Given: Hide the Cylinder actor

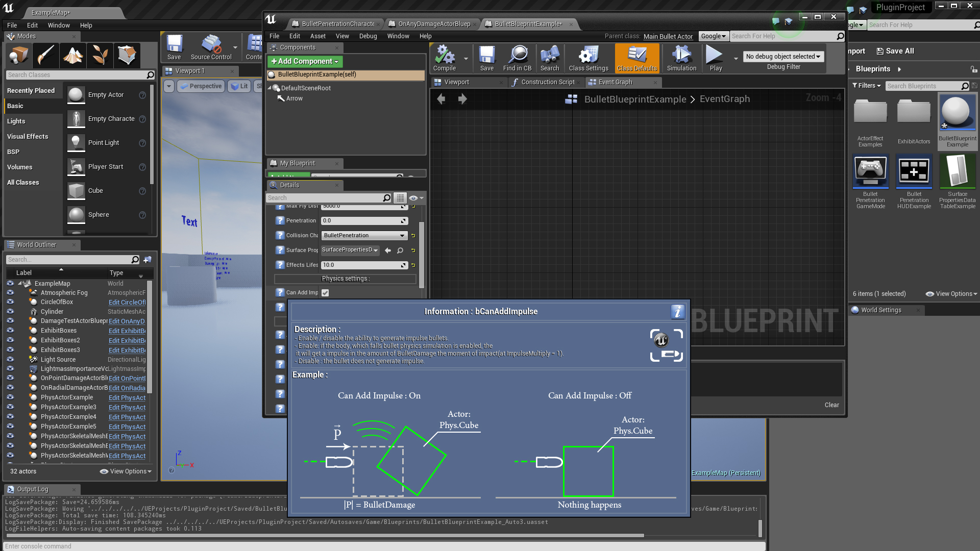Looking at the screenshot, I should (x=10, y=312).
